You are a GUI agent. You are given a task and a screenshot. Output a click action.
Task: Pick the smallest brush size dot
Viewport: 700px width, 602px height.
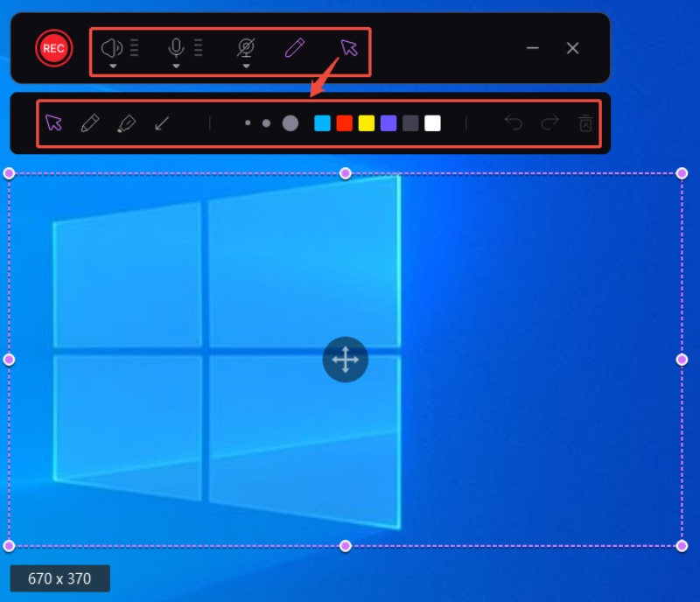click(x=248, y=123)
